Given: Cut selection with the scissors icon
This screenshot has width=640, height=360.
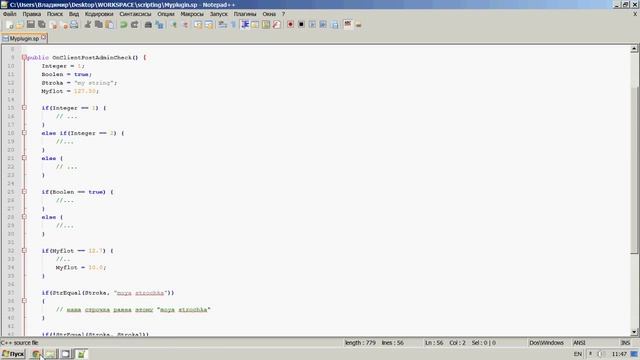Looking at the screenshot, I should tap(87, 24).
